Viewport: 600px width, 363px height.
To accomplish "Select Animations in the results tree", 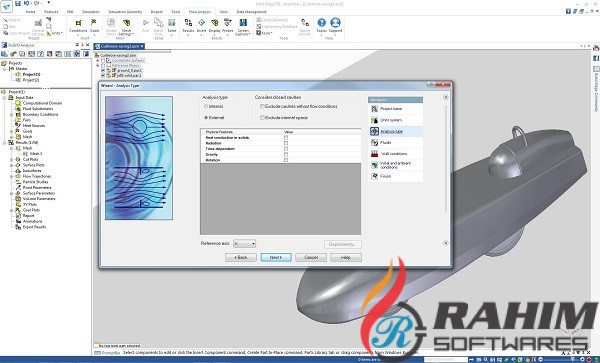I will (x=33, y=221).
